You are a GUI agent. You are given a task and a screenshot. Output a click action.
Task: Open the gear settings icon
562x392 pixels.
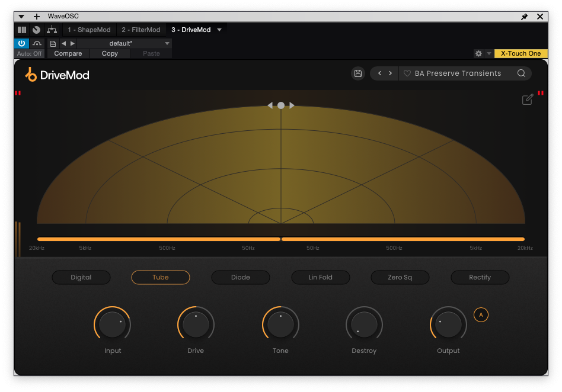(x=478, y=53)
